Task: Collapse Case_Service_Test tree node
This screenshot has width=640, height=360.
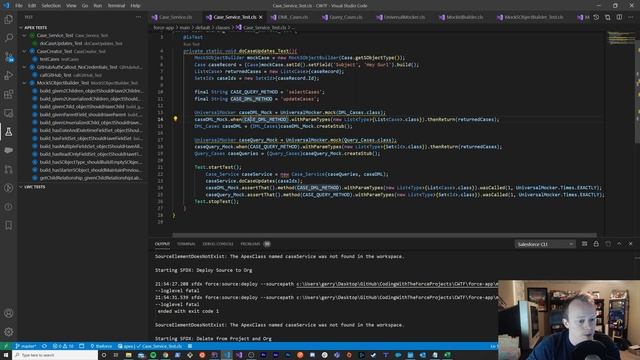Action: click(x=24, y=36)
